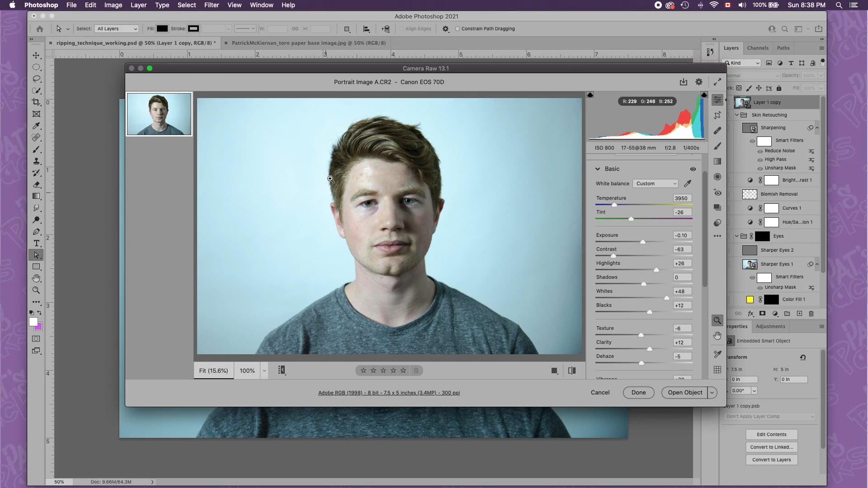Select the Horizontal Type tool

36,243
